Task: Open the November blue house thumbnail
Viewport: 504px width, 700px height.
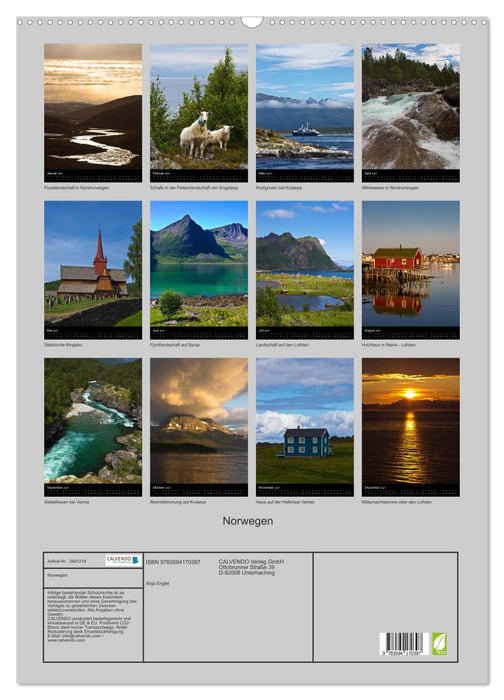Action: 305,427
